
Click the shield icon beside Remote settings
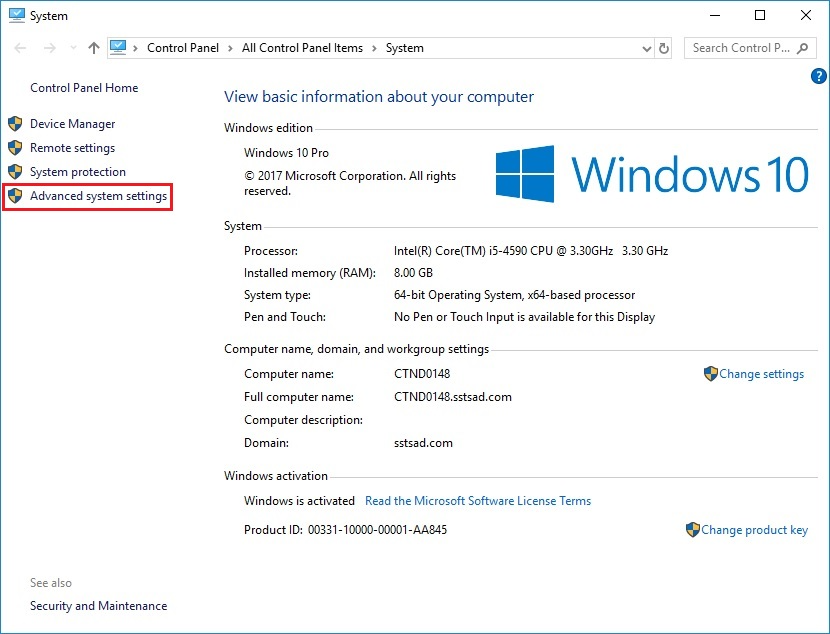(x=15, y=148)
